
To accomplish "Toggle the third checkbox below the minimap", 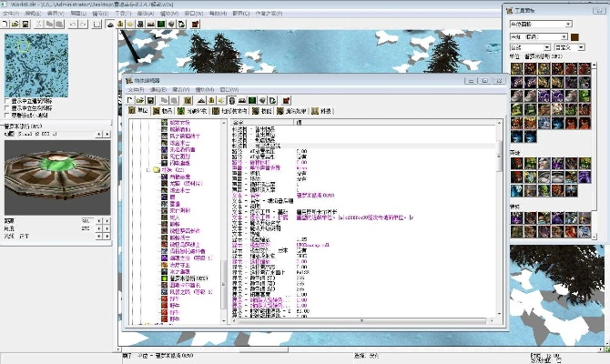I will [8, 116].
